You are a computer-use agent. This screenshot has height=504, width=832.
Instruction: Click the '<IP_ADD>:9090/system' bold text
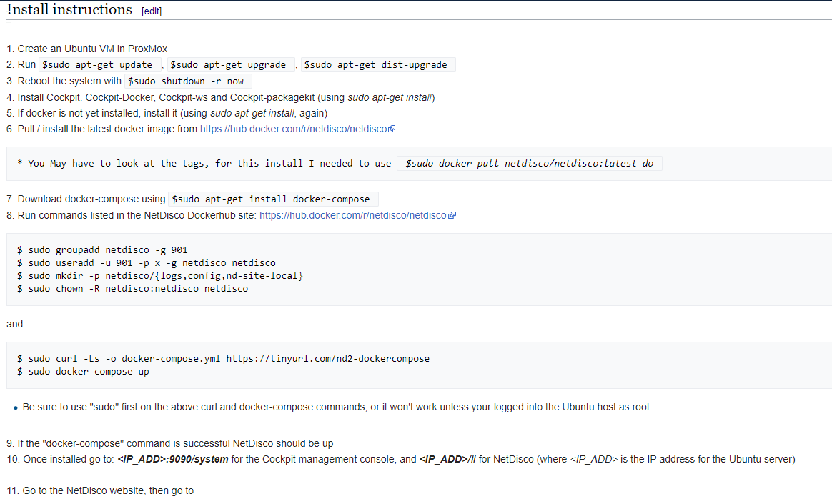tap(173, 460)
